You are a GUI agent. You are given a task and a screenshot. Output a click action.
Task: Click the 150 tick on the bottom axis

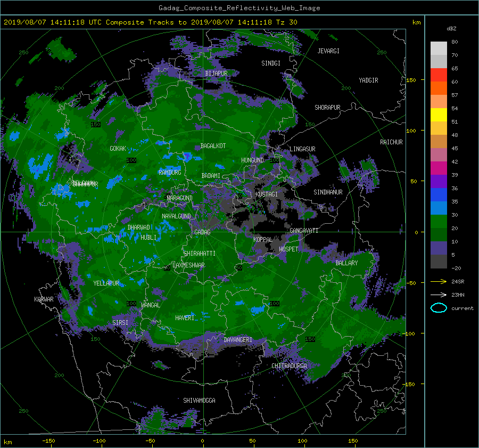coord(353,441)
